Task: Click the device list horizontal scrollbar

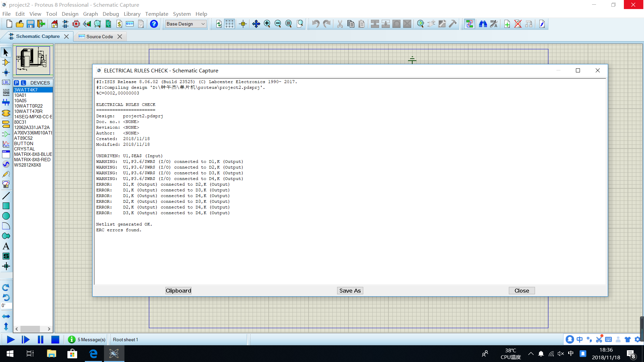Action: (x=33, y=329)
